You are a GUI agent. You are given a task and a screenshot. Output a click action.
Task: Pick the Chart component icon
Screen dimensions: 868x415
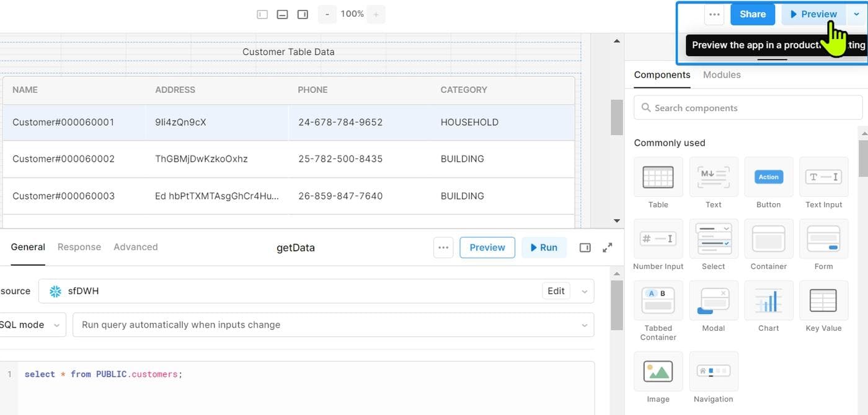(x=768, y=301)
